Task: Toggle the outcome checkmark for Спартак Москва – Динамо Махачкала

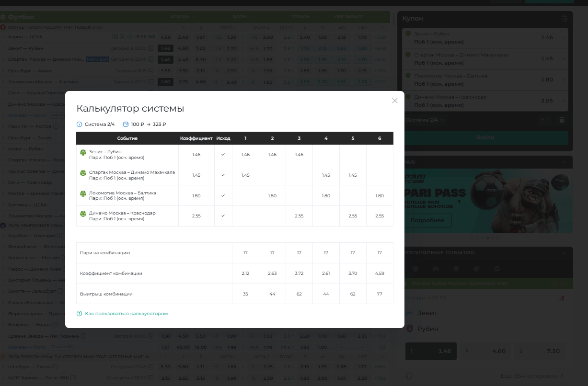Action: coord(223,175)
